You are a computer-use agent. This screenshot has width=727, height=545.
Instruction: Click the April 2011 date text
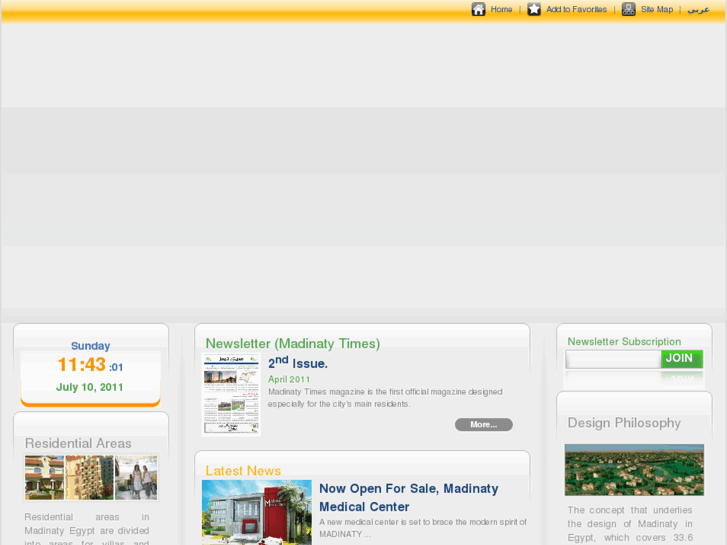point(289,379)
